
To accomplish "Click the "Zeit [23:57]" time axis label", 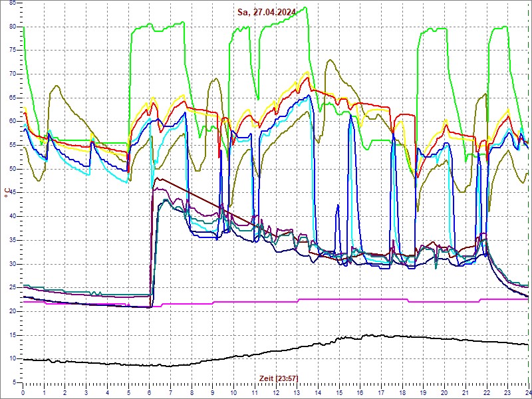I will [x=279, y=378].
